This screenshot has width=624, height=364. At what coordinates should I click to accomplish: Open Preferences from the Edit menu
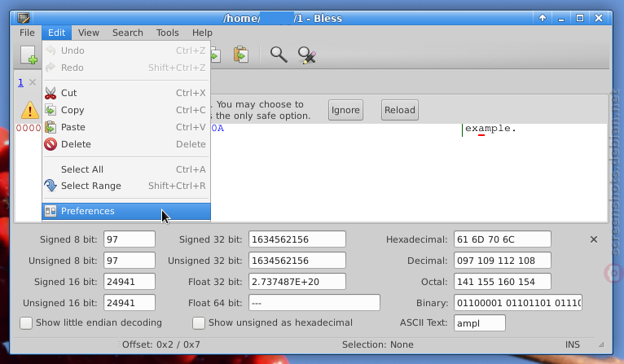click(126, 211)
